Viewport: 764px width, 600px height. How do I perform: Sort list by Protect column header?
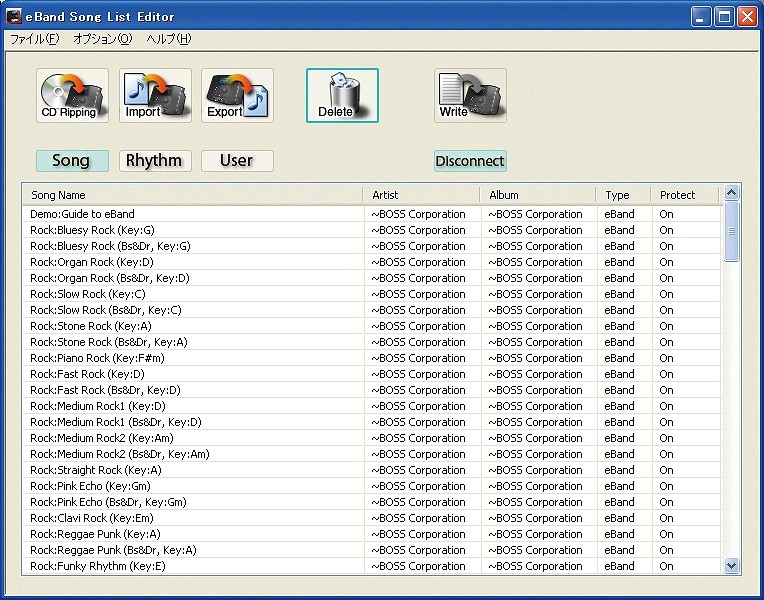click(x=684, y=195)
